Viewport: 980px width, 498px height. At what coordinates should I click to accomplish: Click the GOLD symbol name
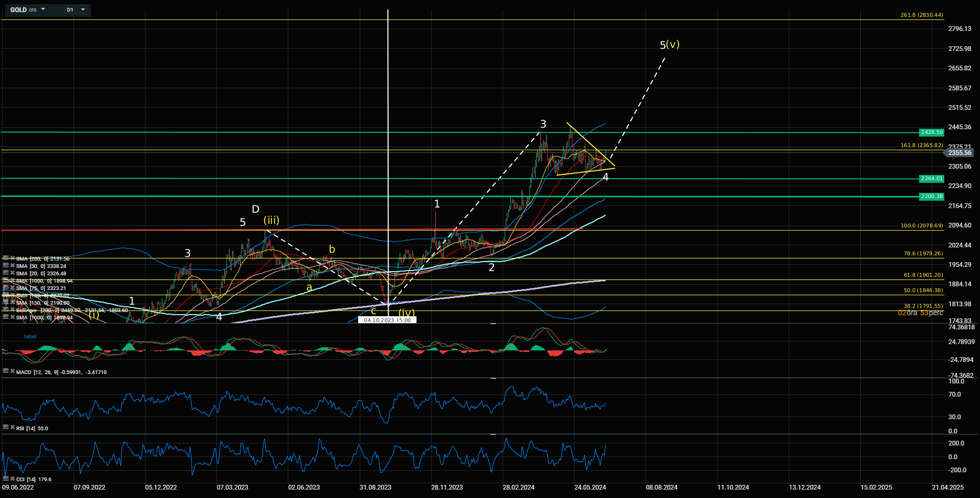[18, 10]
